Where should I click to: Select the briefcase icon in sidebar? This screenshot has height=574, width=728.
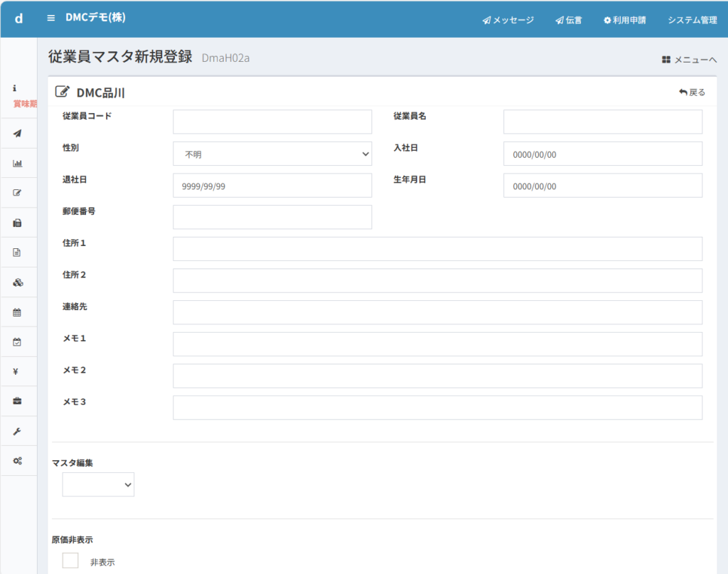pos(18,401)
